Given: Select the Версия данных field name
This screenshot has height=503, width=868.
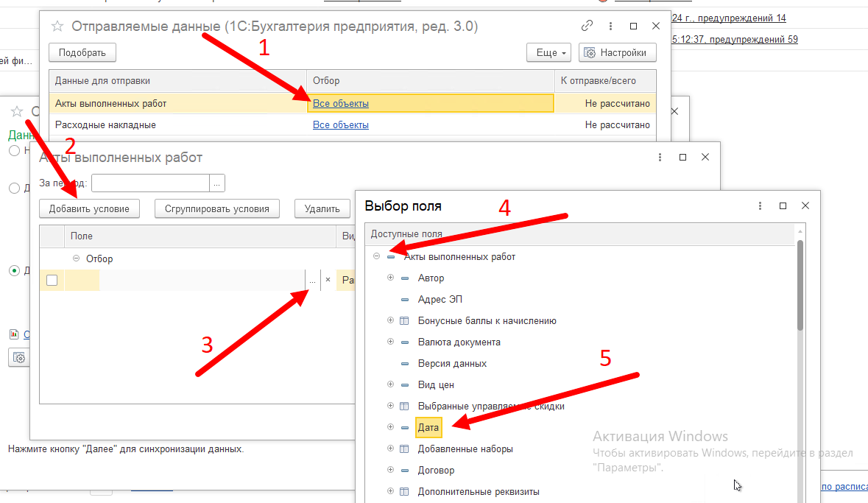Looking at the screenshot, I should 452,363.
